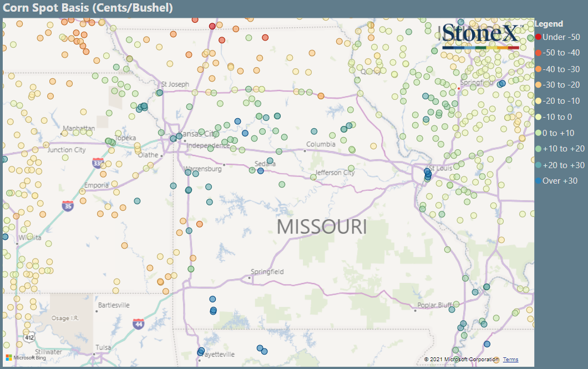This screenshot has height=369, width=588.
Task: Click the Independence city label
Action: pyautogui.click(x=208, y=145)
